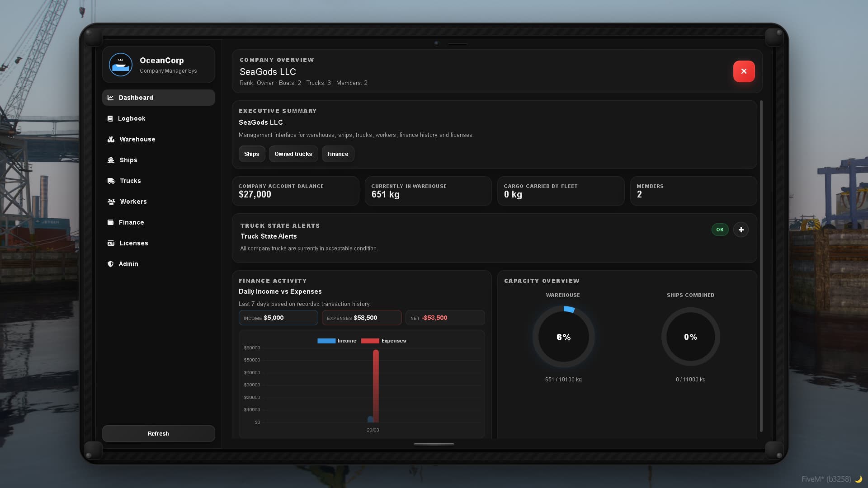Image resolution: width=868 pixels, height=488 pixels.
Task: Expand Truck State Alerts with plus button
Action: click(x=741, y=230)
